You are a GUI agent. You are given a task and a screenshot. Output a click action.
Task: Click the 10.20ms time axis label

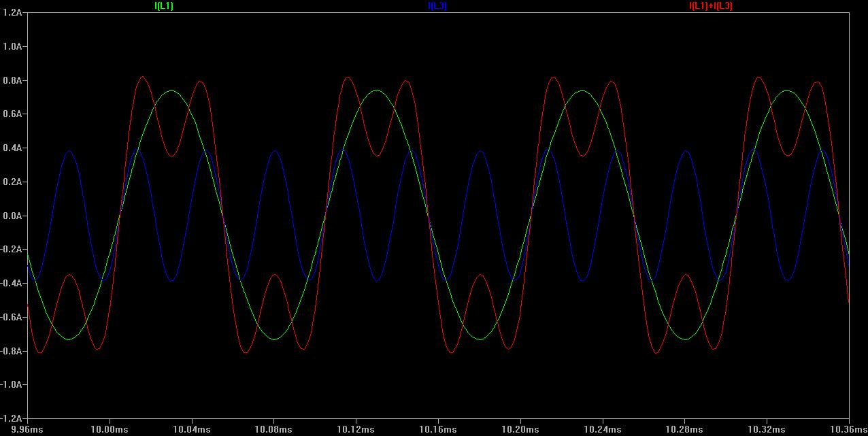[520, 430]
